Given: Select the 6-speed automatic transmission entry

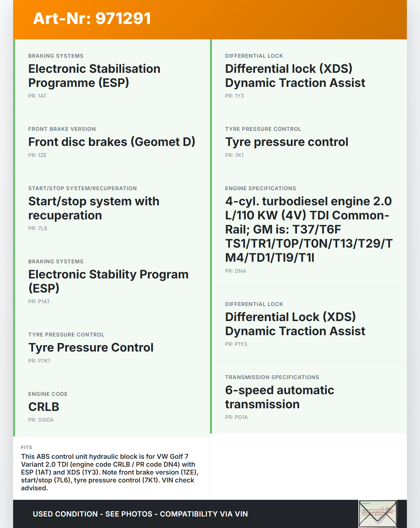Looking at the screenshot, I should click(x=280, y=397).
